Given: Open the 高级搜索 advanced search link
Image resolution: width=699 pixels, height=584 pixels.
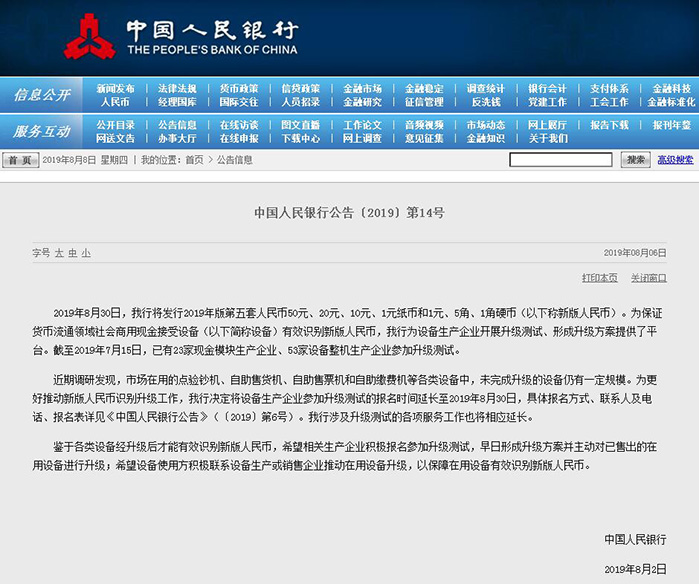Looking at the screenshot, I should coord(675,160).
